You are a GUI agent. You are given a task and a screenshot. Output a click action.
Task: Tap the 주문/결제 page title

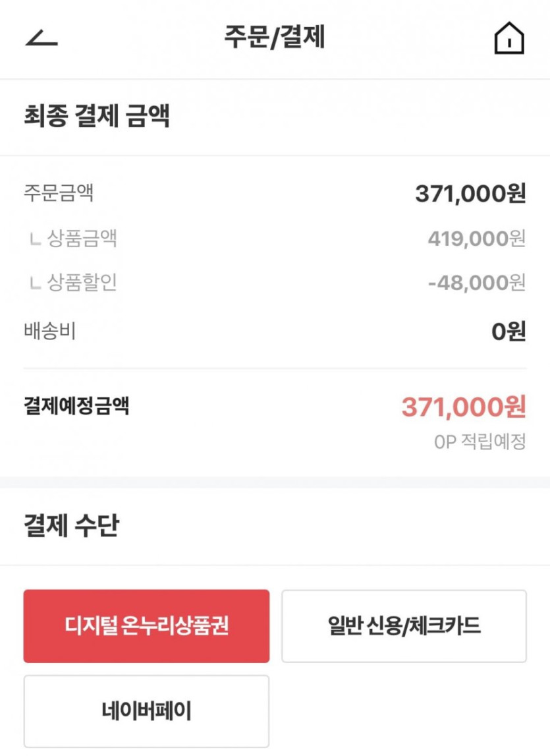[x=275, y=38]
